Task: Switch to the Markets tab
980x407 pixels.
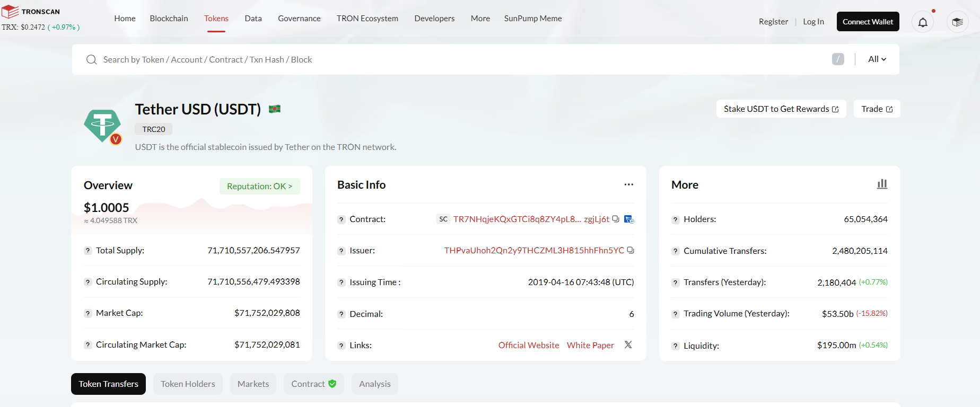Action: 253,384
